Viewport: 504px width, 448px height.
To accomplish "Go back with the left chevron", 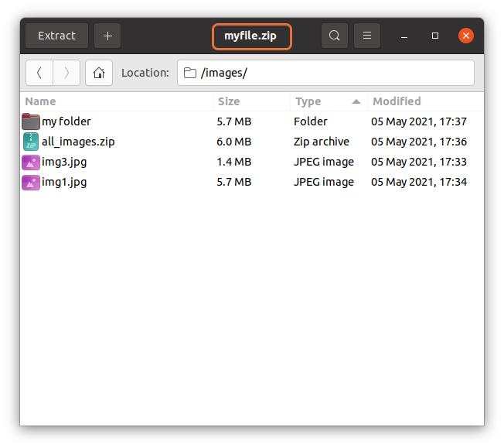I will pos(39,73).
